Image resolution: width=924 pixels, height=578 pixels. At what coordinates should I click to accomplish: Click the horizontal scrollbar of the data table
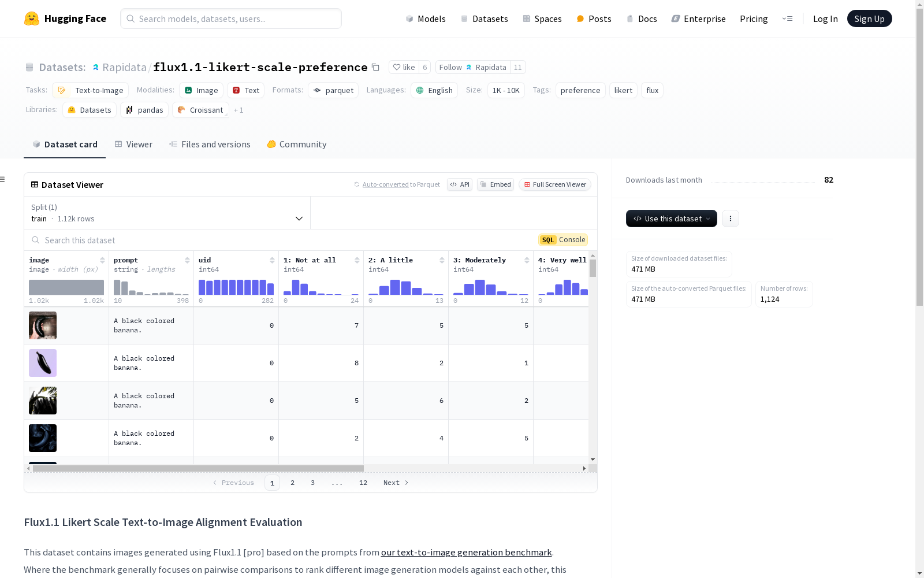coord(198,468)
